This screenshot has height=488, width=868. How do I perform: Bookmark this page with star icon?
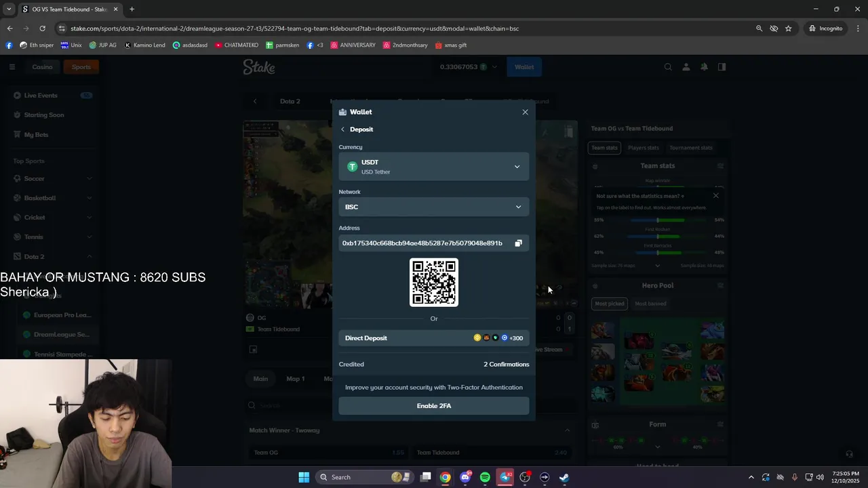pyautogui.click(x=788, y=28)
